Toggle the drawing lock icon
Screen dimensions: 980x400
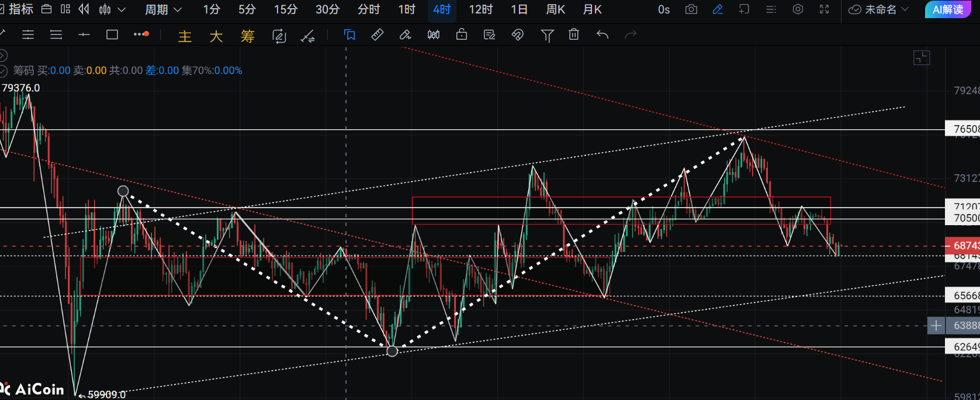[x=462, y=35]
